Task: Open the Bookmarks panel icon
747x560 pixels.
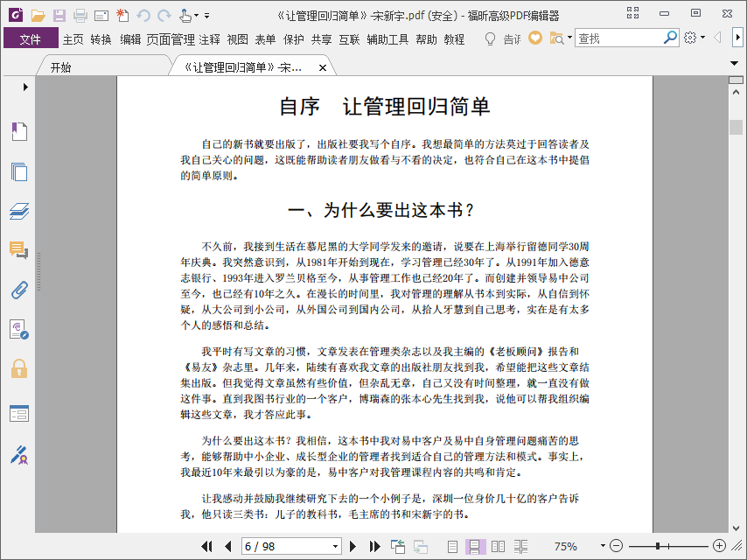Action: tap(19, 131)
